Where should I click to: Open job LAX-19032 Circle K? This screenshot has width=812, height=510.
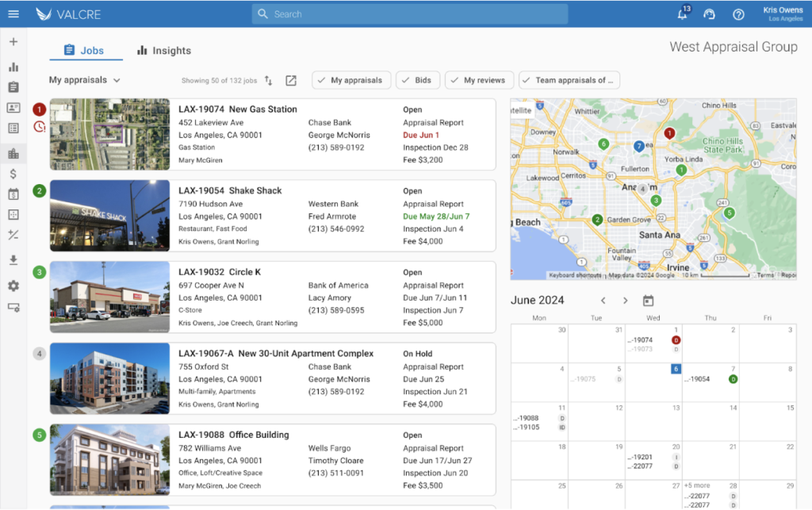273,297
